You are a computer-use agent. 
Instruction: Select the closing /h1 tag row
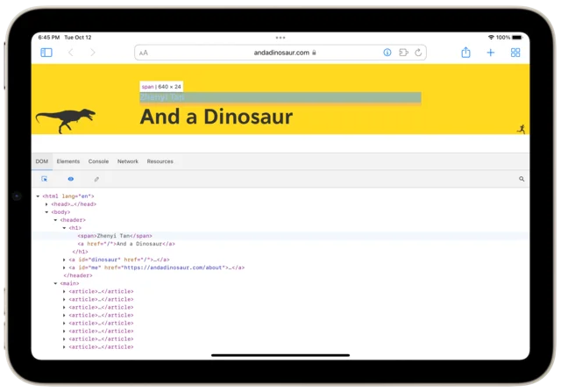[x=280, y=252]
